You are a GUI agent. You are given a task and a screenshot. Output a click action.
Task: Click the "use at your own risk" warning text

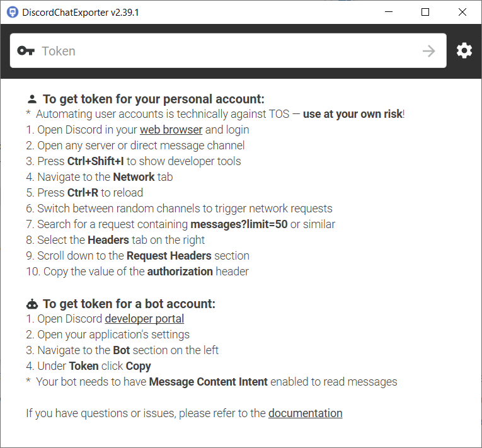(x=352, y=114)
